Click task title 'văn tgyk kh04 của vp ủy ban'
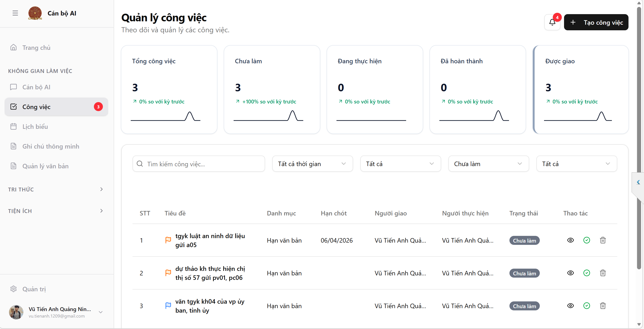The height and width of the screenshot is (329, 644). tap(210, 305)
